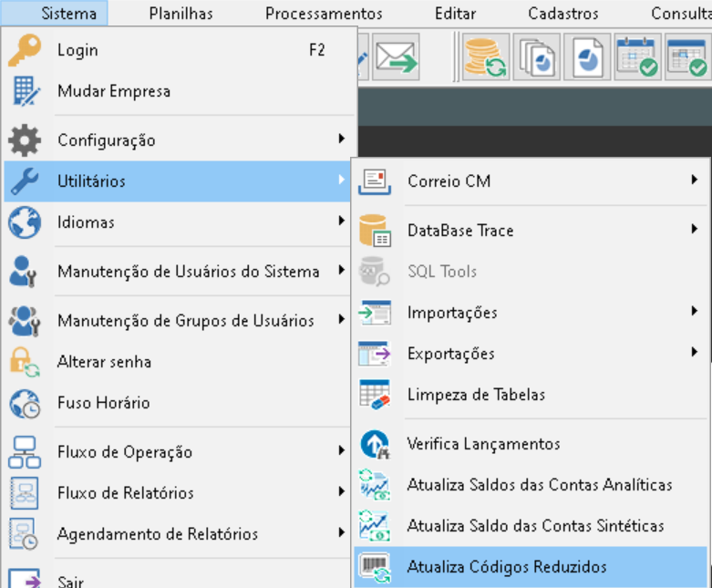Click the calendar with checkmark toolbar icon
The image size is (712, 588).
tap(637, 57)
